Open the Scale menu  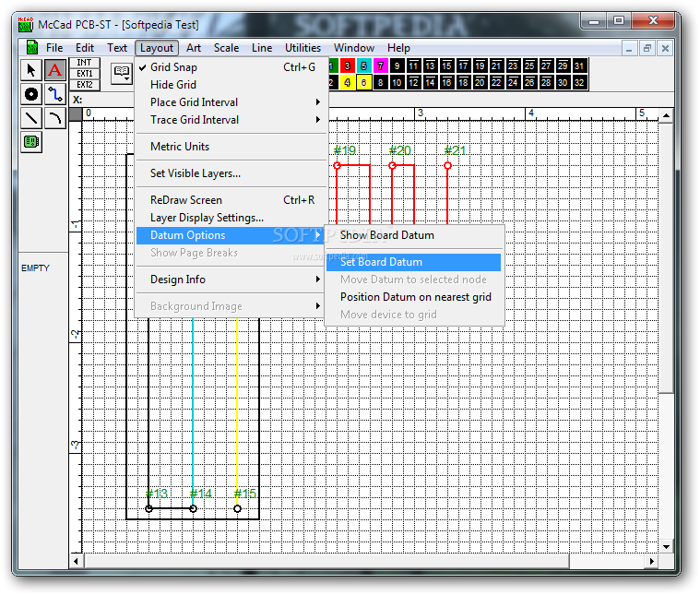pos(226,48)
